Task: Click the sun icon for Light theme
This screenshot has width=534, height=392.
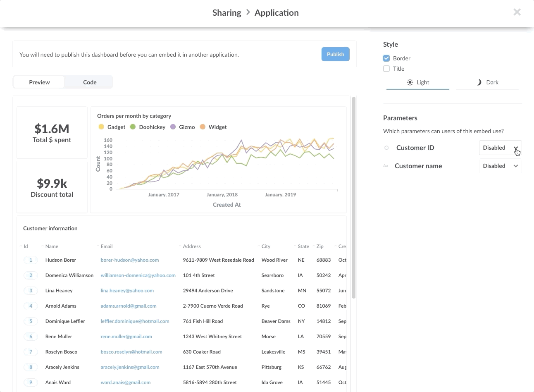Action: pyautogui.click(x=410, y=82)
